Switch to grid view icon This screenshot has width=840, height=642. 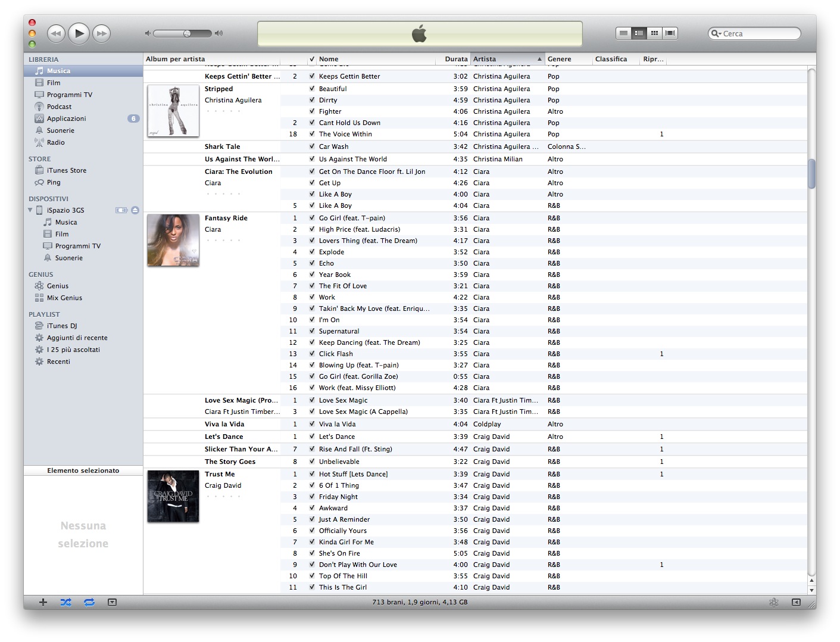point(654,33)
